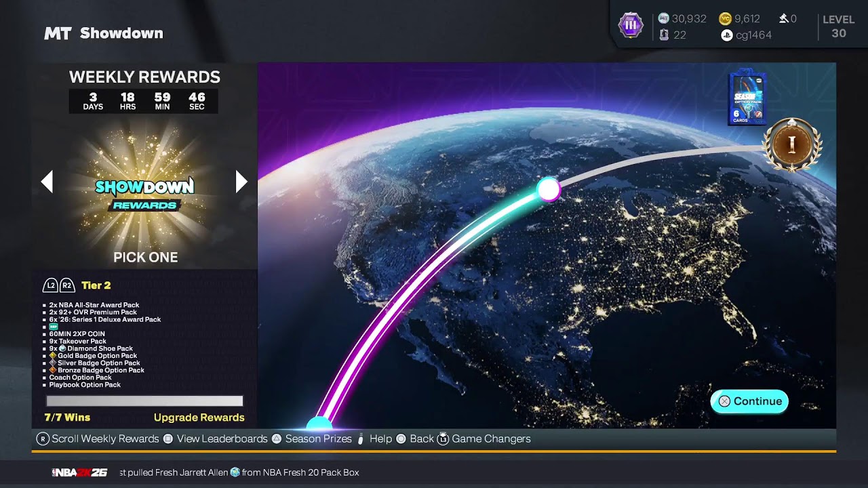Select "2x 92+ OVR Premium Pack"
Viewport: 868px width, 488px height.
93,312
